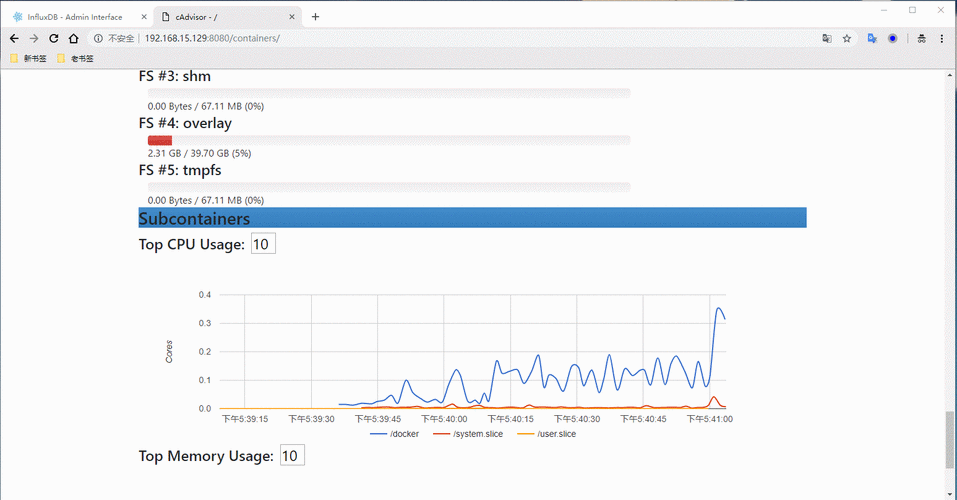Go forward using the browser forward arrow
957x500 pixels.
pyautogui.click(x=34, y=38)
